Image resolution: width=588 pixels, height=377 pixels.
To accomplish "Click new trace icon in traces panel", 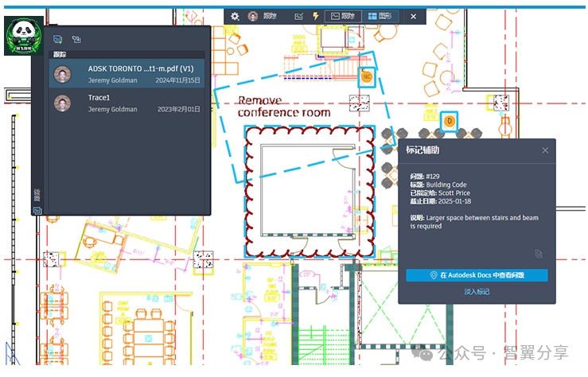I will click(x=57, y=39).
